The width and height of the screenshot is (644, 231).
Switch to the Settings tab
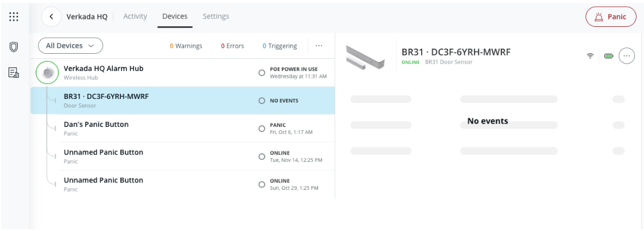coord(216,17)
